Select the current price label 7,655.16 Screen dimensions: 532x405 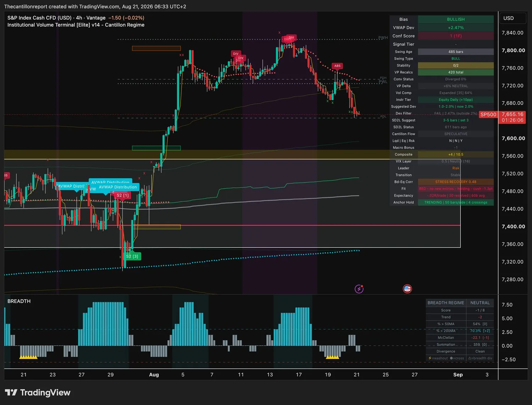[x=512, y=114]
